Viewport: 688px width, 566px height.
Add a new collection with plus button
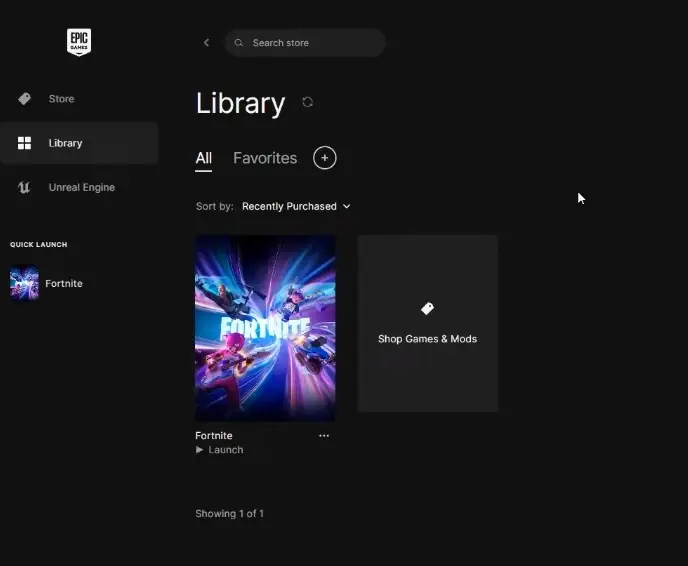click(x=325, y=158)
